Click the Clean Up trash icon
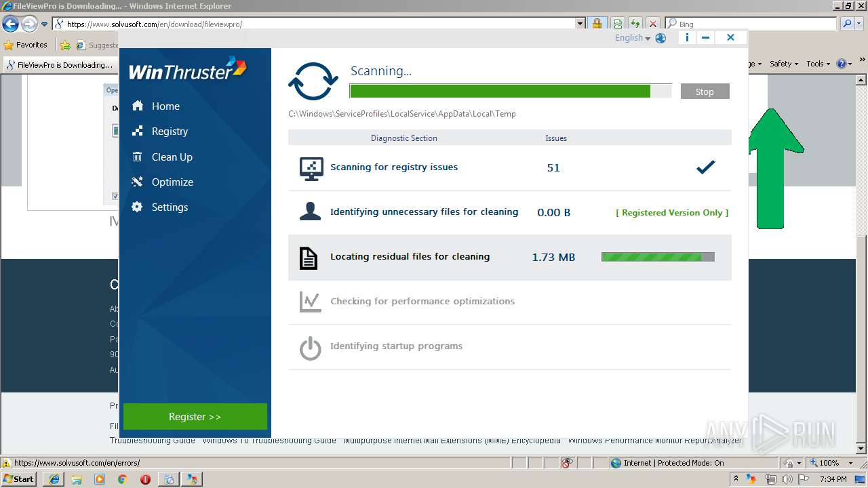Image resolution: width=868 pixels, height=488 pixels. tap(138, 157)
